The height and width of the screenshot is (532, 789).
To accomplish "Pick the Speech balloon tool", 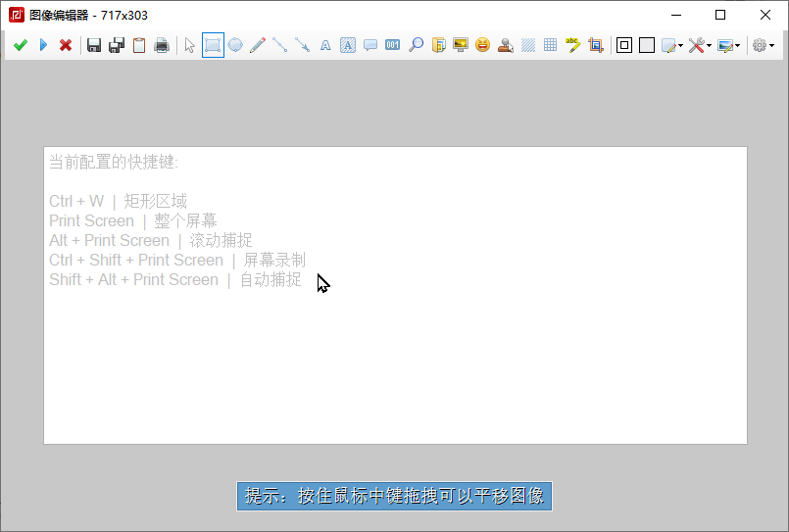I will click(x=370, y=45).
